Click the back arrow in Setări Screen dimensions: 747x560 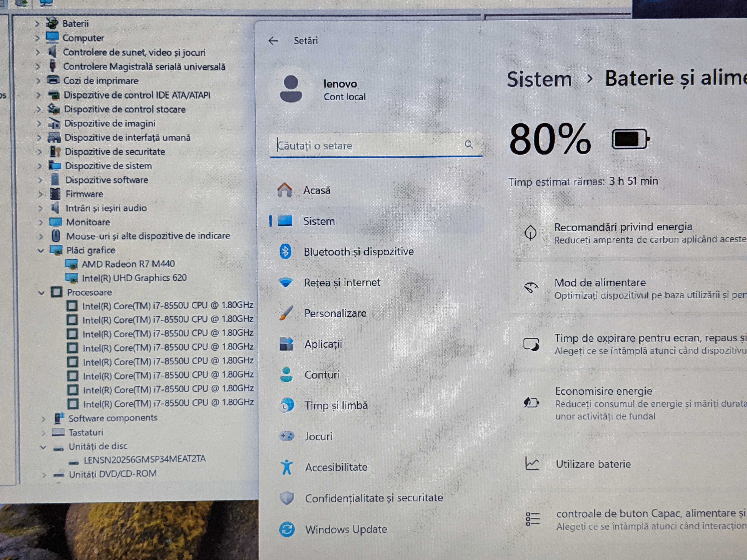click(x=273, y=41)
